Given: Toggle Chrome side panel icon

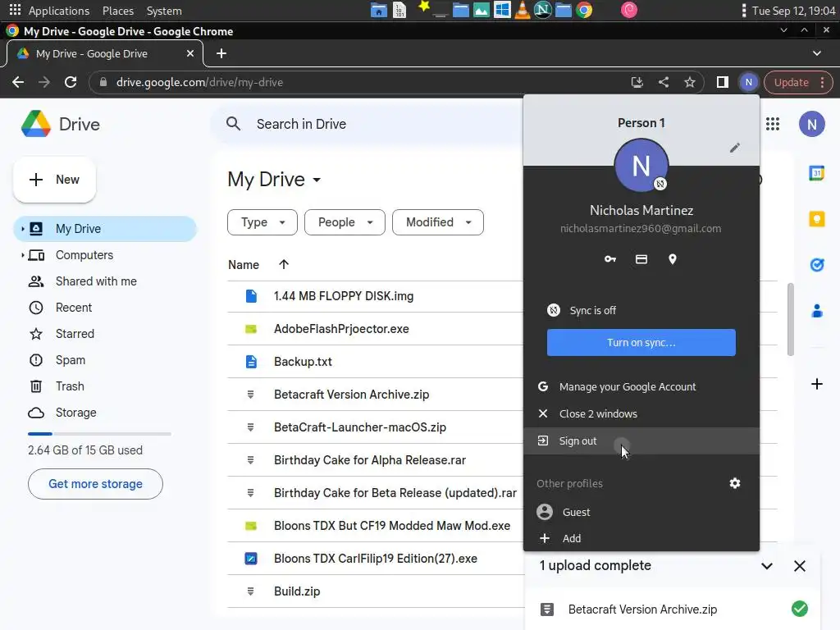Looking at the screenshot, I should [722, 83].
